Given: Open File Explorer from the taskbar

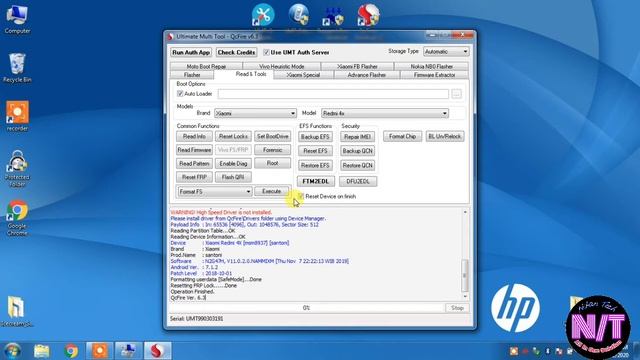Looking at the screenshot, I should (x=42, y=351).
